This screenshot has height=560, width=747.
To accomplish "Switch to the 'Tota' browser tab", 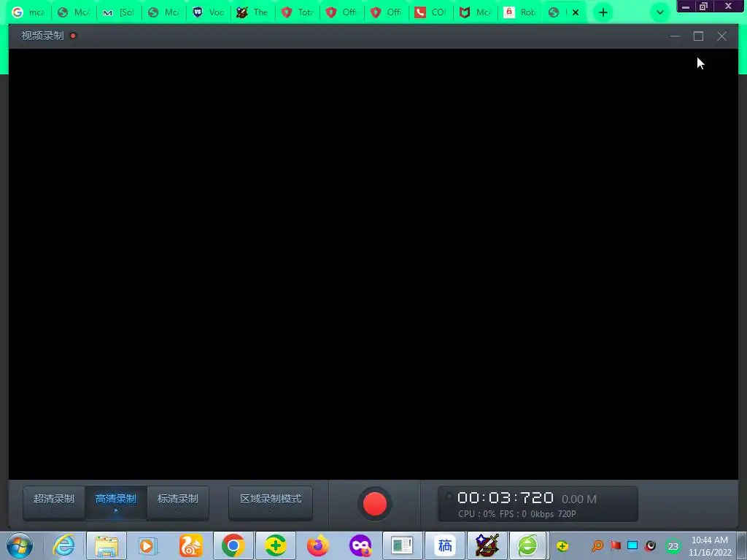I will click(298, 12).
